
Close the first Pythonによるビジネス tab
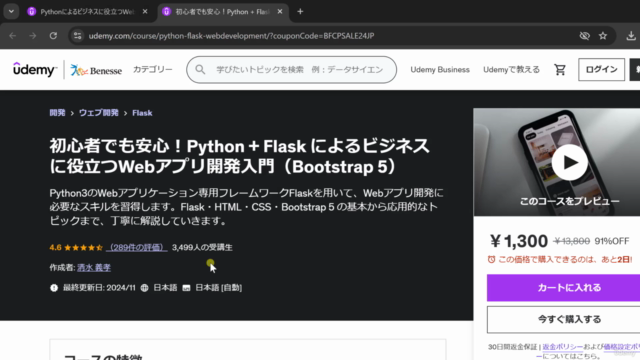pyautogui.click(x=145, y=12)
